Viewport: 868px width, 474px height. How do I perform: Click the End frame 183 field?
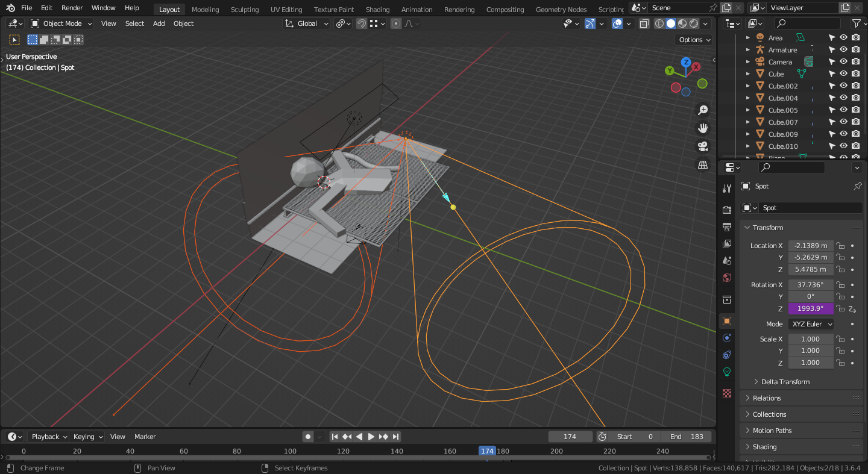click(x=687, y=437)
